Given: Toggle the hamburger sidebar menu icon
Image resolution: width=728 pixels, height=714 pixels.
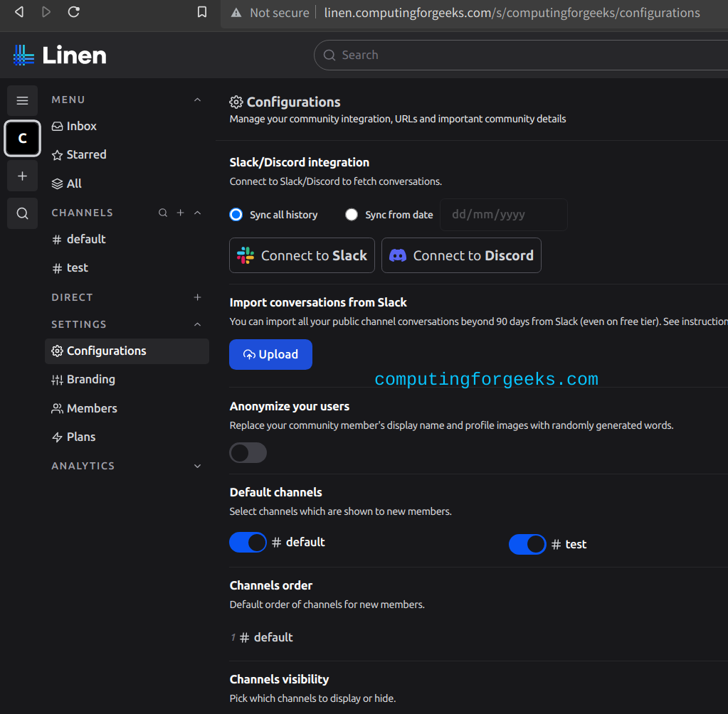Looking at the screenshot, I should click(x=22, y=100).
